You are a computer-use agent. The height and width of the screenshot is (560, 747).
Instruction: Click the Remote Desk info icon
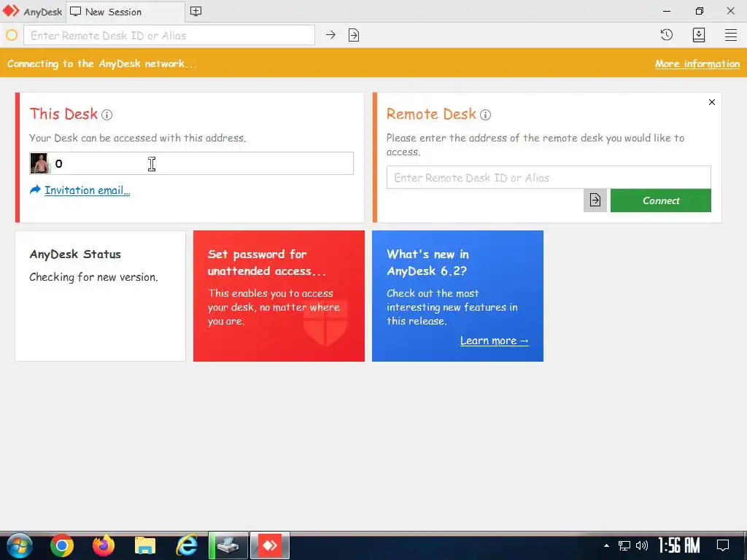point(485,114)
